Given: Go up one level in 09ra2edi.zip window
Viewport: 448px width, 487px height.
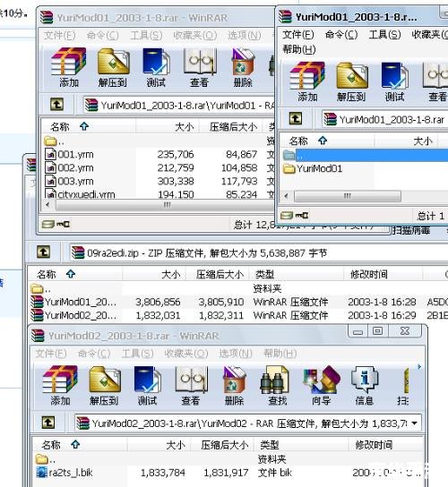Looking at the screenshot, I should click(43, 252).
